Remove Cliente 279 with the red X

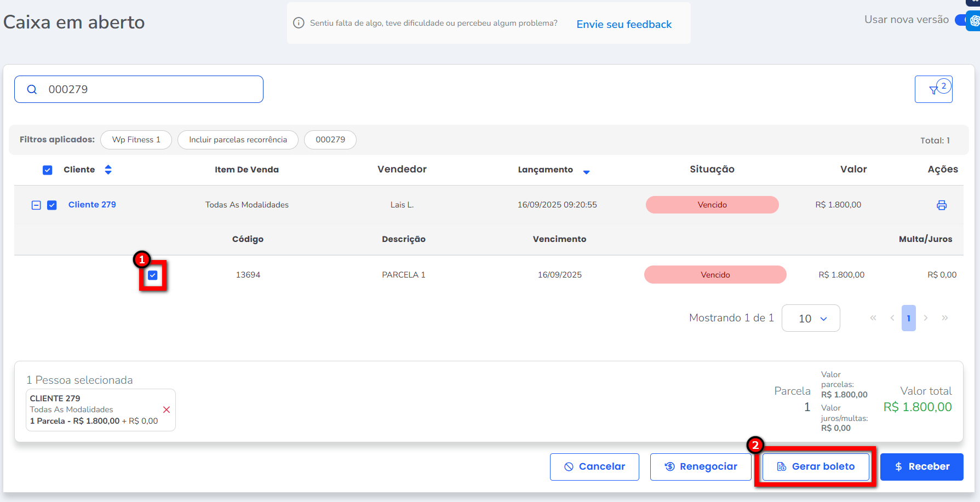pyautogui.click(x=167, y=409)
